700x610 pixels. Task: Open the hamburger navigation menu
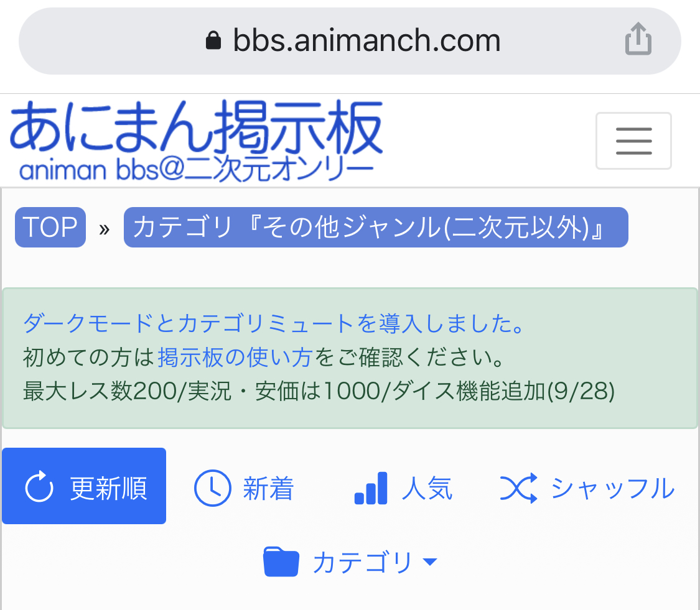point(633,141)
